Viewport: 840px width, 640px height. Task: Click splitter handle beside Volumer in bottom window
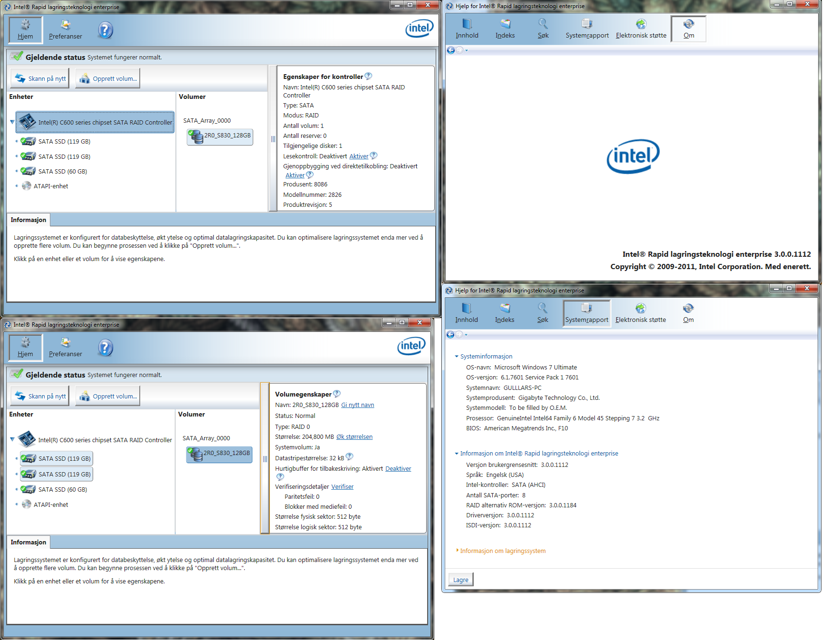coord(265,459)
